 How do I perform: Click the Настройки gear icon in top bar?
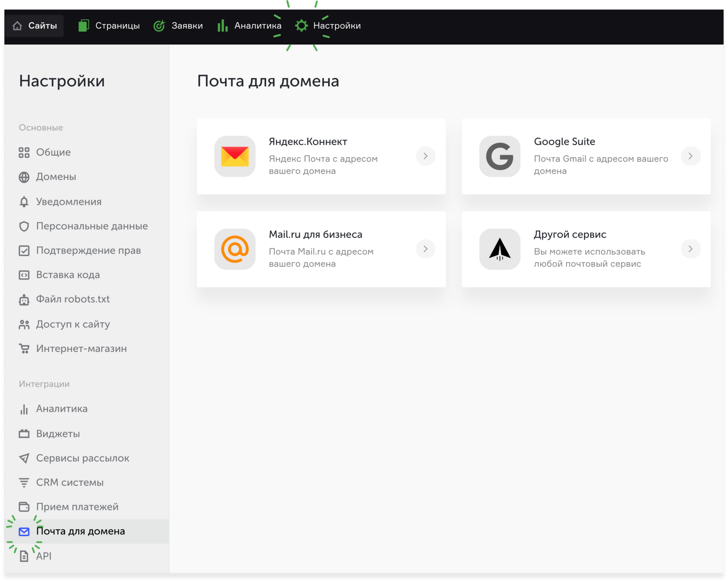point(301,26)
